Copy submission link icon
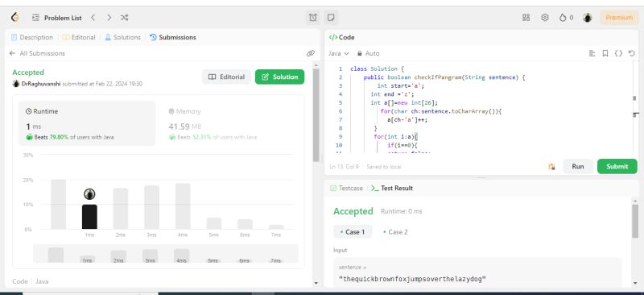 [311, 53]
